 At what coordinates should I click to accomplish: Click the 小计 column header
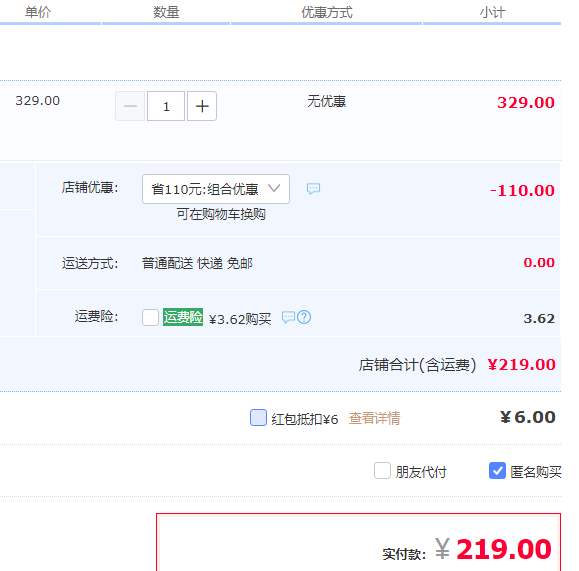pos(492,12)
